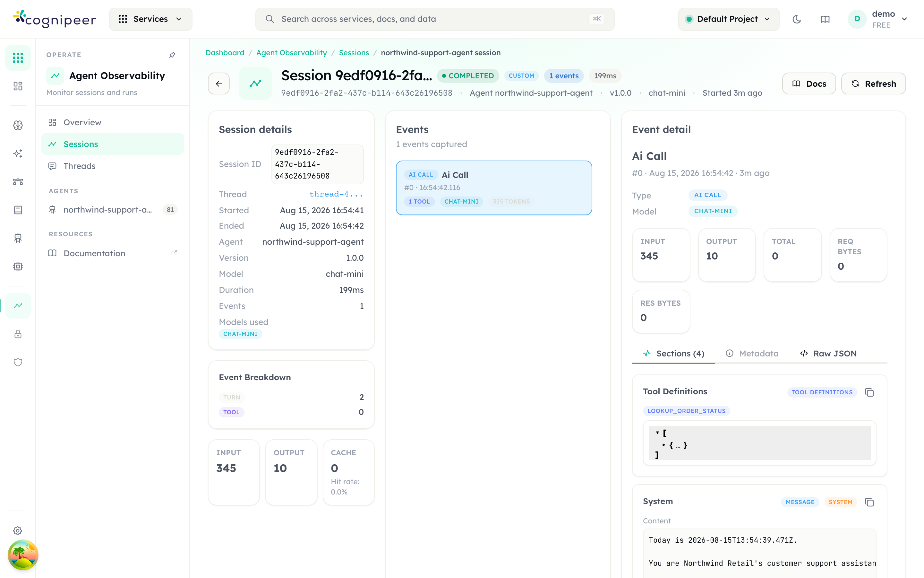The image size is (924, 578).
Task: Click the Docs button
Action: point(809,83)
